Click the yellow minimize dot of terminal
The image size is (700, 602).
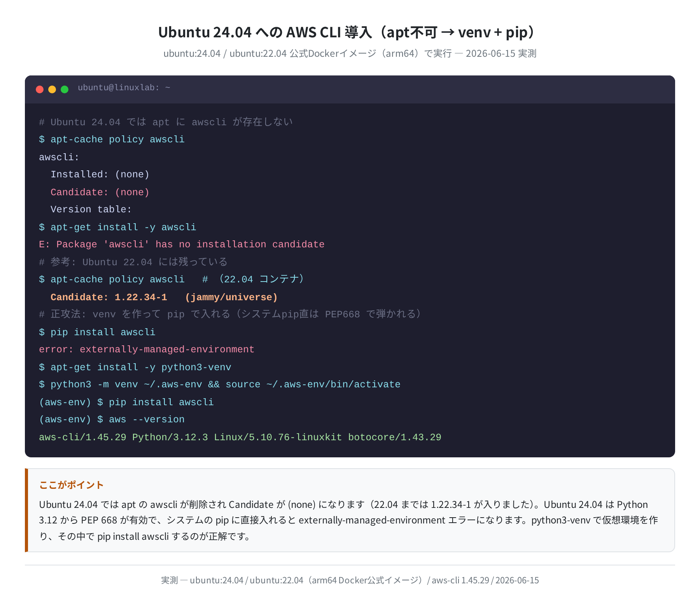click(x=52, y=89)
